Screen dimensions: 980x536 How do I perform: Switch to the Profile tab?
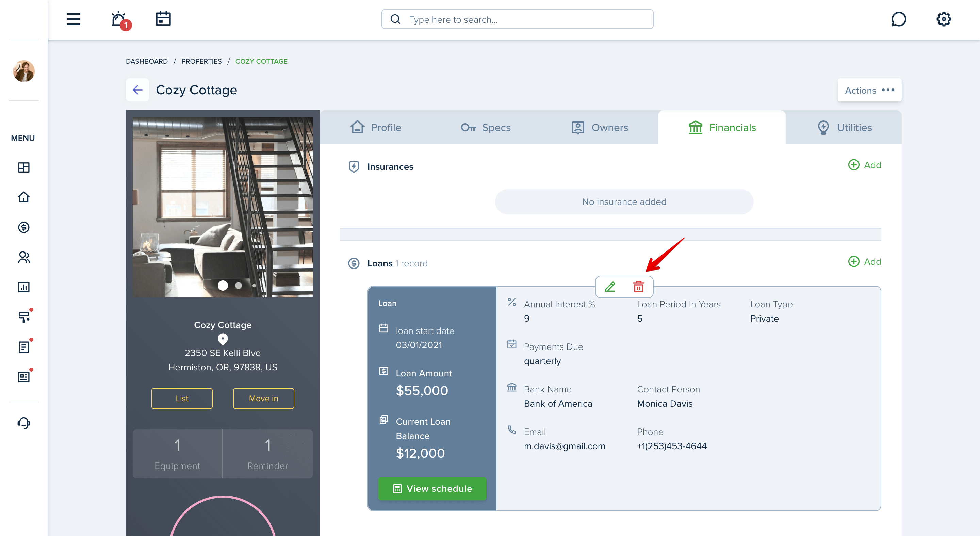(x=376, y=127)
